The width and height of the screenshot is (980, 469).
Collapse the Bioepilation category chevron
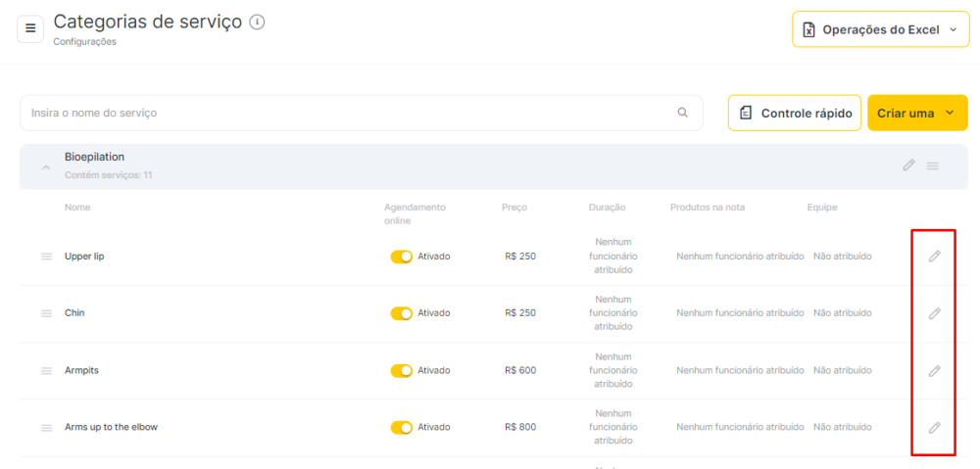tap(46, 167)
